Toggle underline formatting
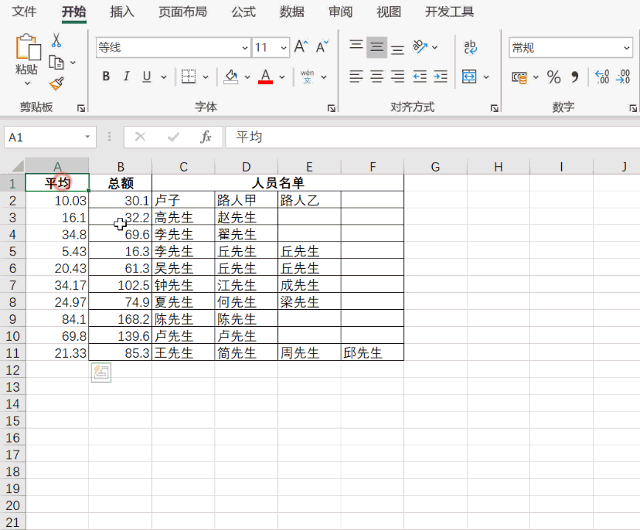The image size is (640, 530). 147,76
